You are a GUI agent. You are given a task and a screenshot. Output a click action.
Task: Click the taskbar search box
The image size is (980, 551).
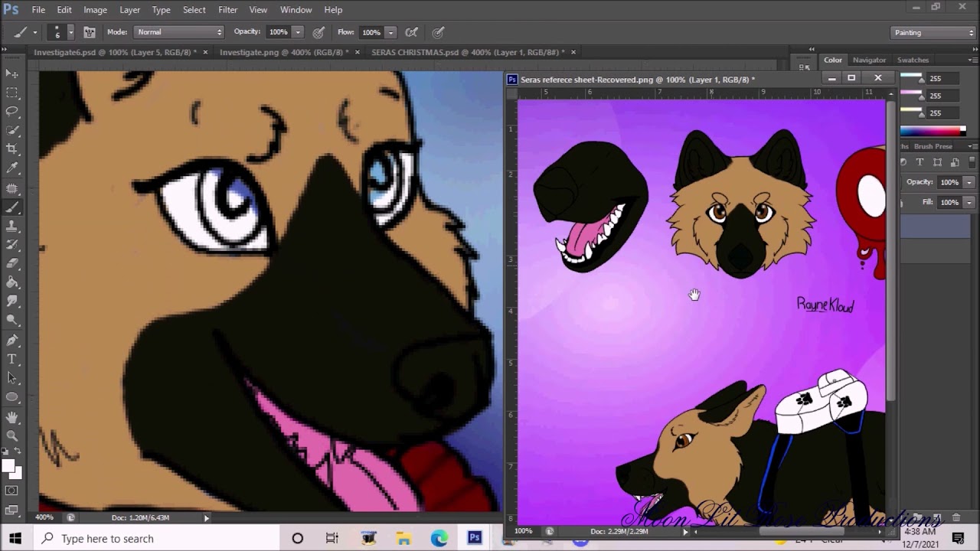[155, 539]
